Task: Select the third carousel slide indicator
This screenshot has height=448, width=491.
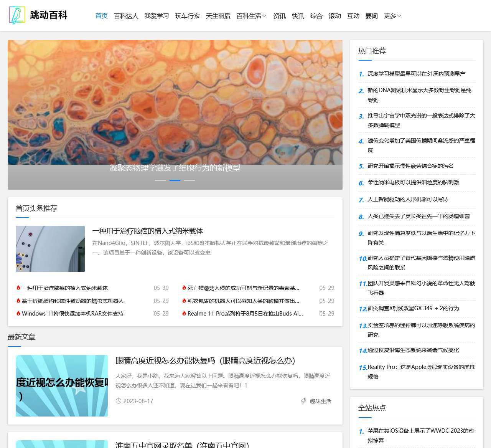Action: click(189, 180)
